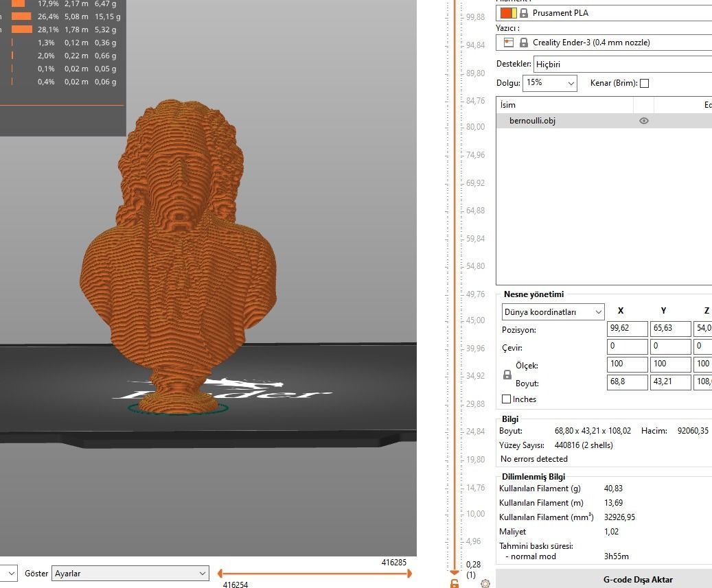Grab the right thumb of the horizontal move slider

(x=410, y=574)
